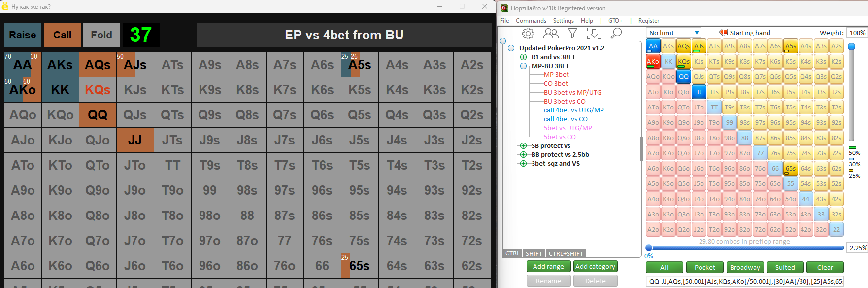Toggle the SHIFT modifier button

(x=534, y=253)
